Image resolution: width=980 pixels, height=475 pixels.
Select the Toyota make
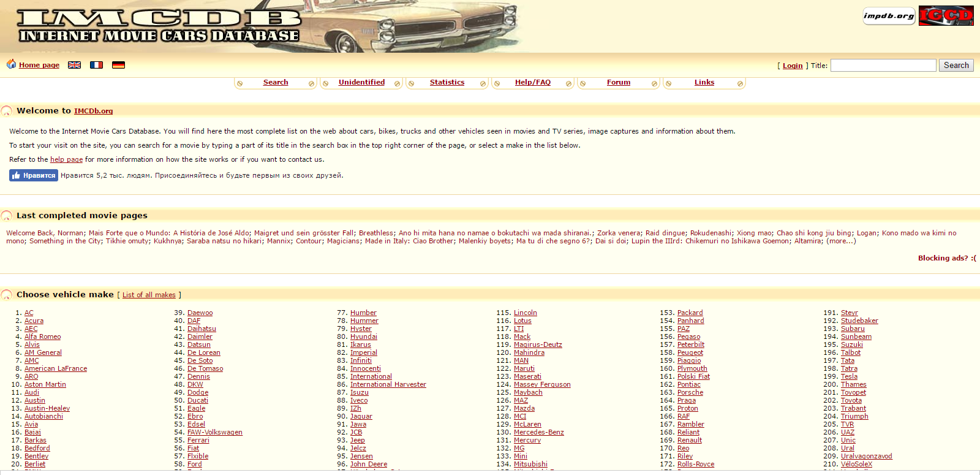[851, 400]
